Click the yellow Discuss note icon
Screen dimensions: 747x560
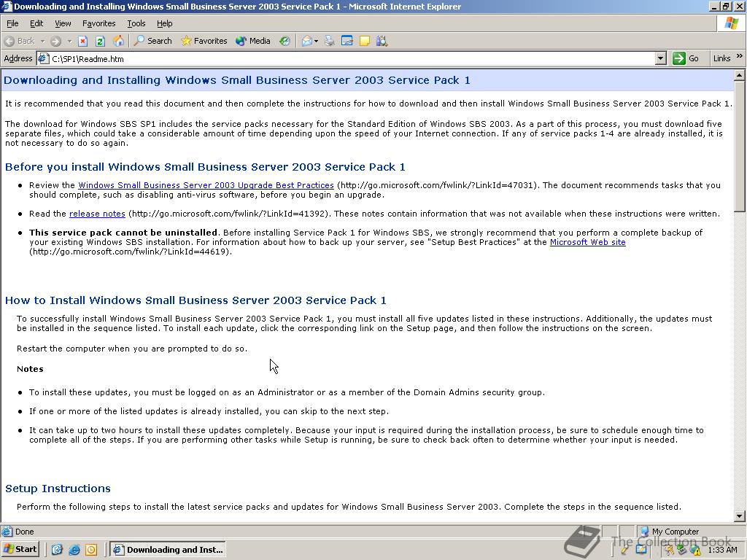365,41
